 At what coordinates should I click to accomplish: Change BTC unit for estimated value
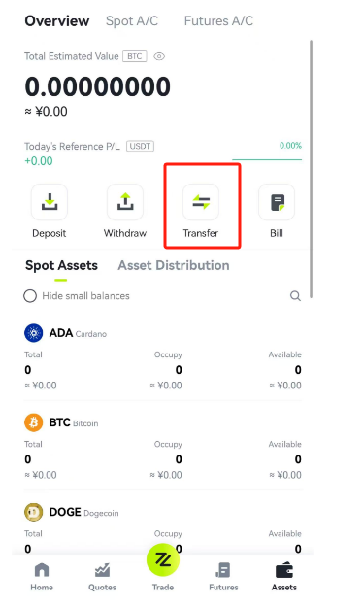pos(135,56)
